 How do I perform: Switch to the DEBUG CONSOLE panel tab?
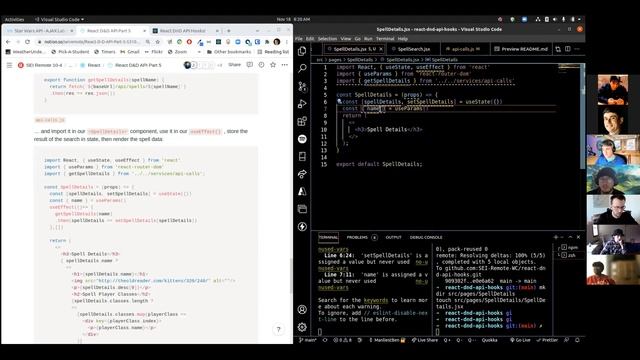[426, 237]
